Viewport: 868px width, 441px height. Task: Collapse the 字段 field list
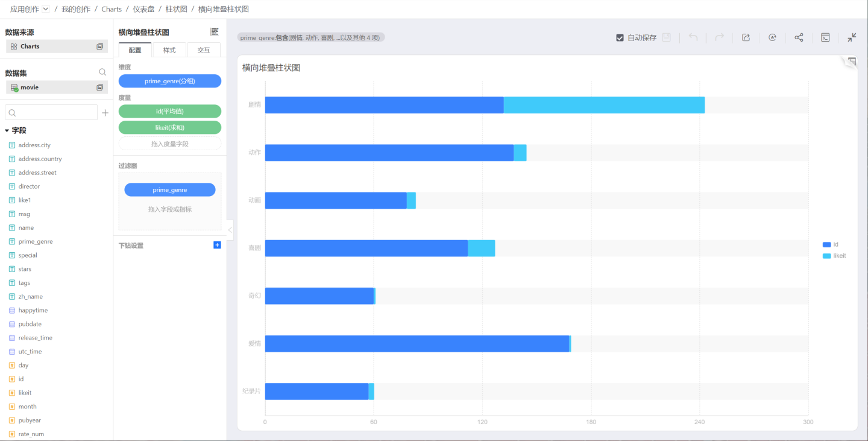tap(7, 130)
